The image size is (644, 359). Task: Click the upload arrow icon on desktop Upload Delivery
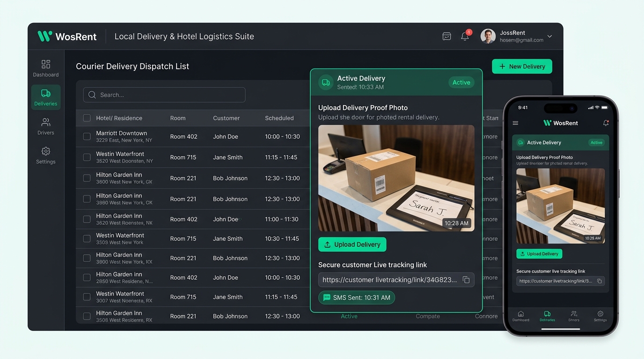328,244
